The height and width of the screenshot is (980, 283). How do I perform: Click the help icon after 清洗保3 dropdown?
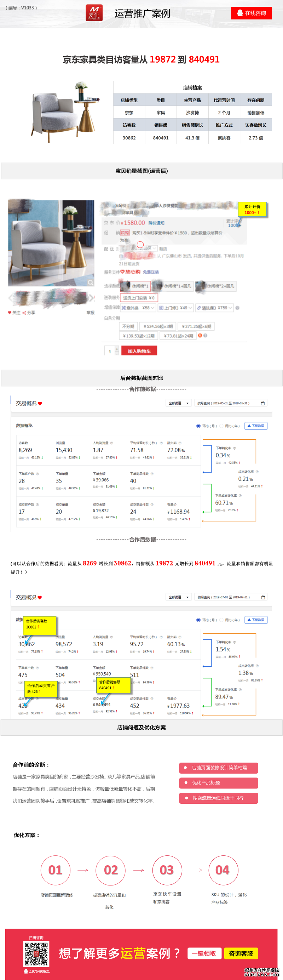pyautogui.click(x=237, y=308)
